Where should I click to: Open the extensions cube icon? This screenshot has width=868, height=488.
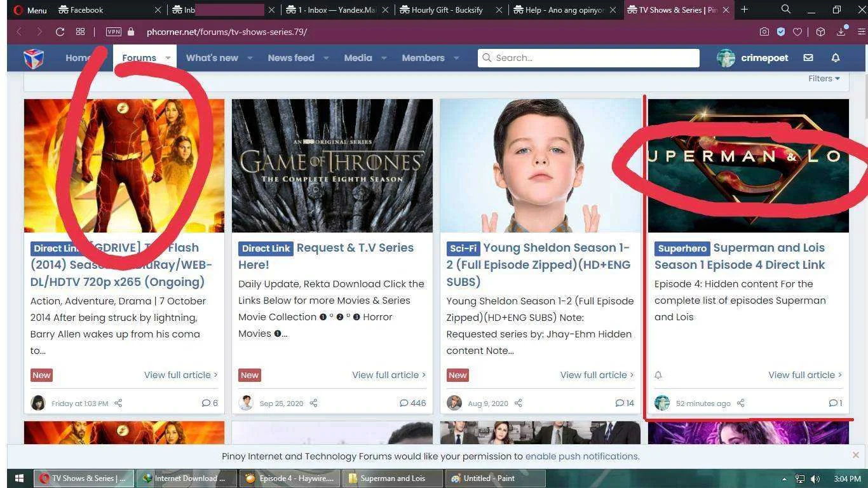coord(820,32)
